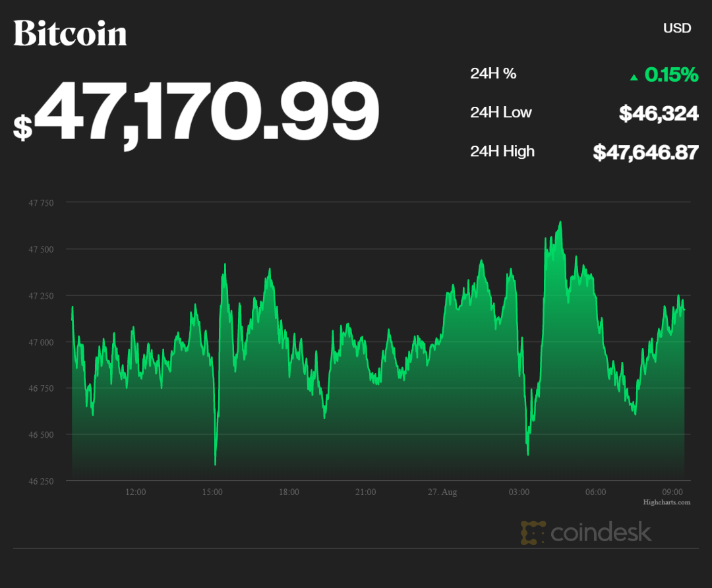Click the 47 500 y-axis label

coord(41,249)
